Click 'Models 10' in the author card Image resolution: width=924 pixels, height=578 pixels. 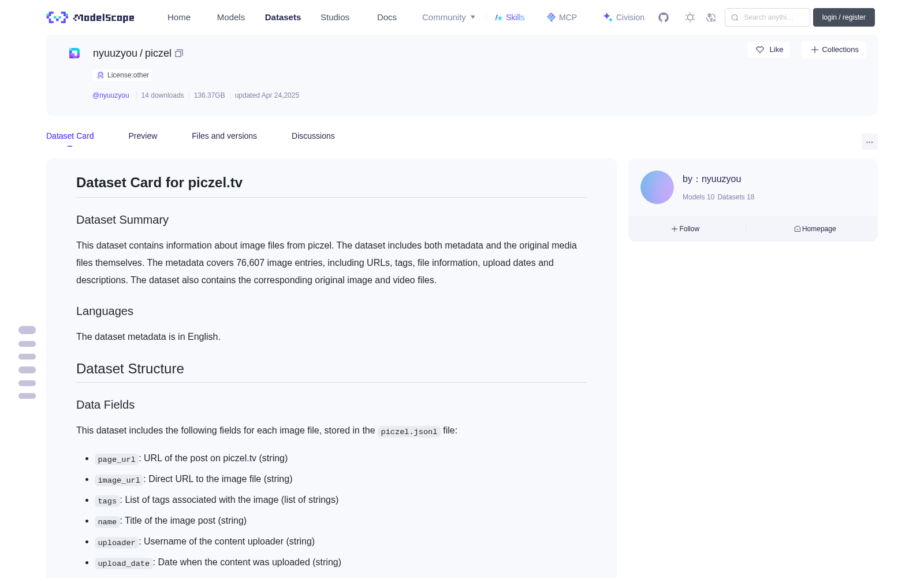pos(698,197)
